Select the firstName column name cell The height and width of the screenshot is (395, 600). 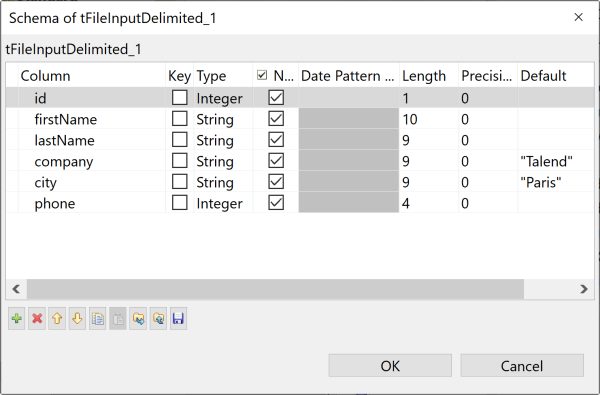(92, 119)
